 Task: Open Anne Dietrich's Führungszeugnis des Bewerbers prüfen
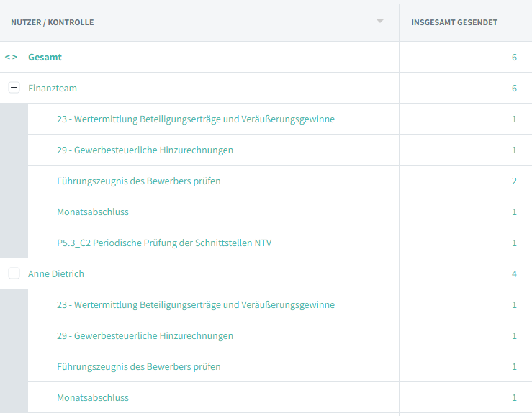(x=139, y=366)
